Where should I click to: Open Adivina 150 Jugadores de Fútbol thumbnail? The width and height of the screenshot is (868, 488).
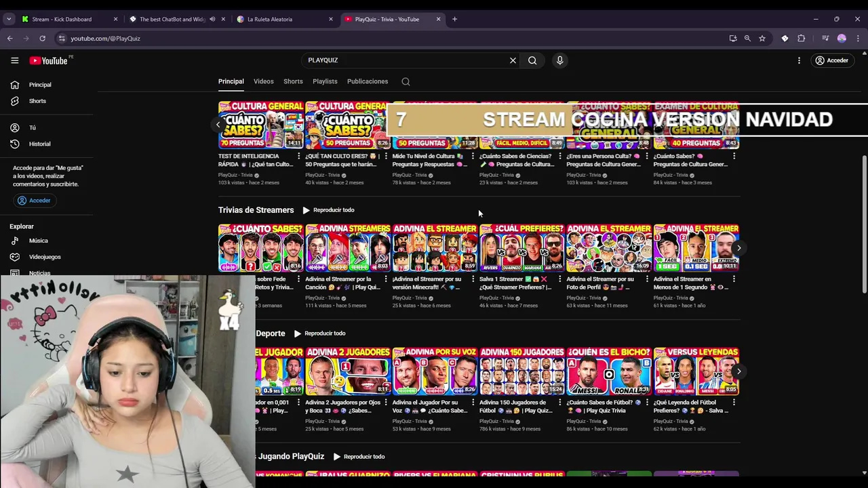coord(521,371)
